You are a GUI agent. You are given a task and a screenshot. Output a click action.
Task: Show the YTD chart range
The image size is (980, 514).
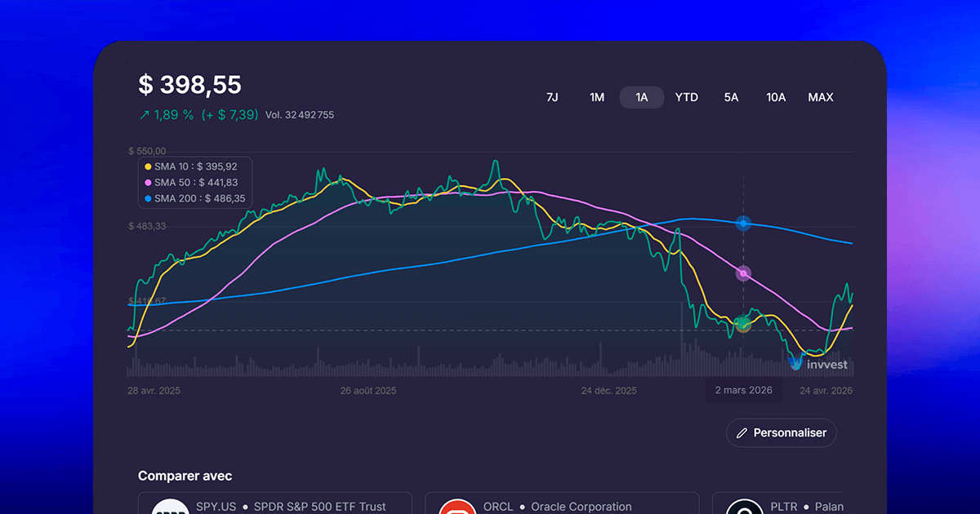687,97
